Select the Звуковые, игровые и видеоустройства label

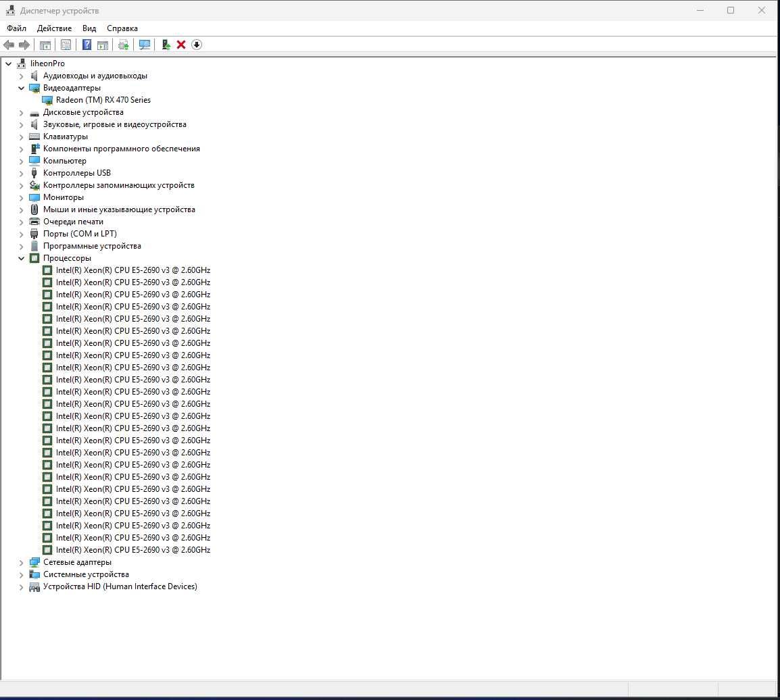click(115, 124)
